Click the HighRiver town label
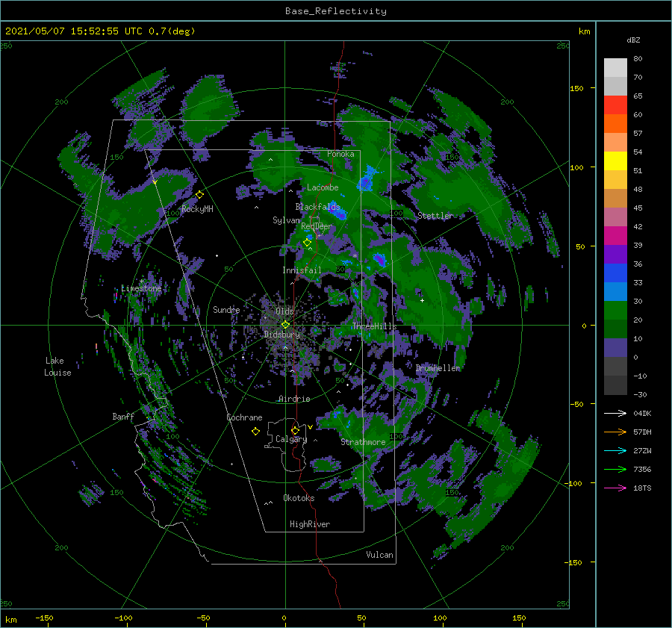 click(x=310, y=524)
